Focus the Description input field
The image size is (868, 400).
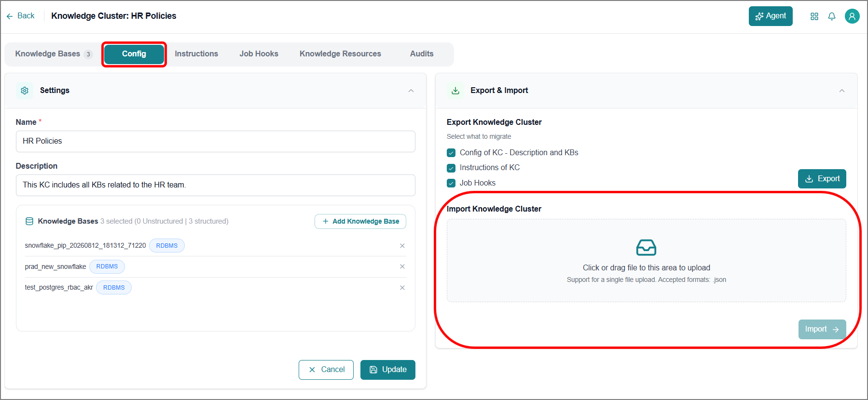[215, 185]
